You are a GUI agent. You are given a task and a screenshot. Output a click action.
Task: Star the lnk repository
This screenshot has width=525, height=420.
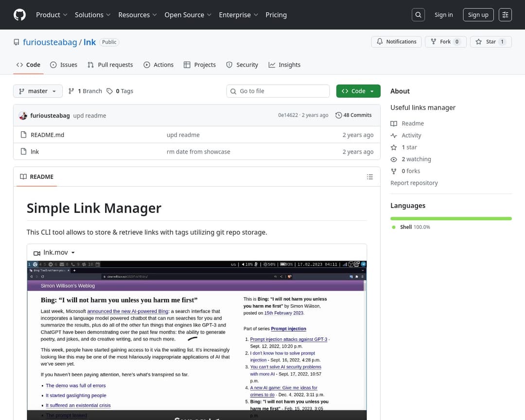(490, 42)
